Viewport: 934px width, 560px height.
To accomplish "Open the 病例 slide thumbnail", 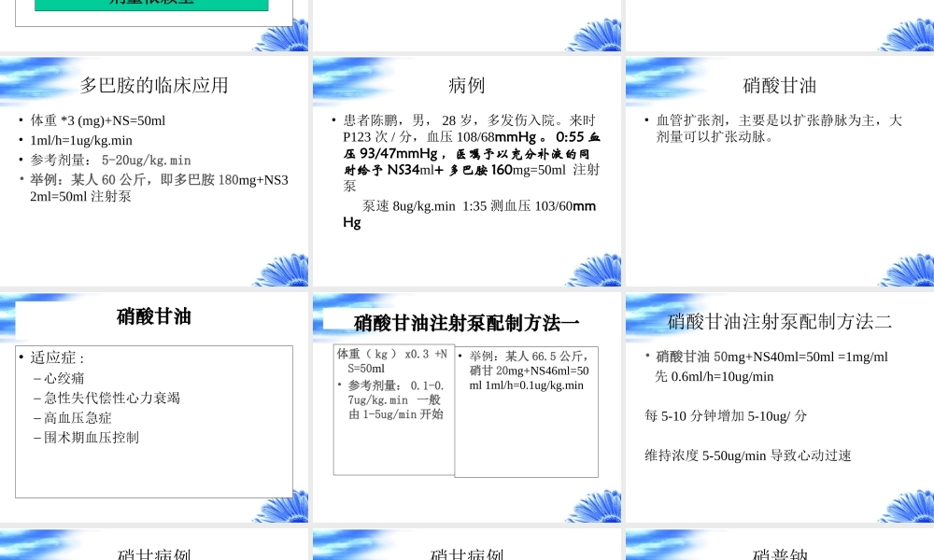I will click(467, 168).
